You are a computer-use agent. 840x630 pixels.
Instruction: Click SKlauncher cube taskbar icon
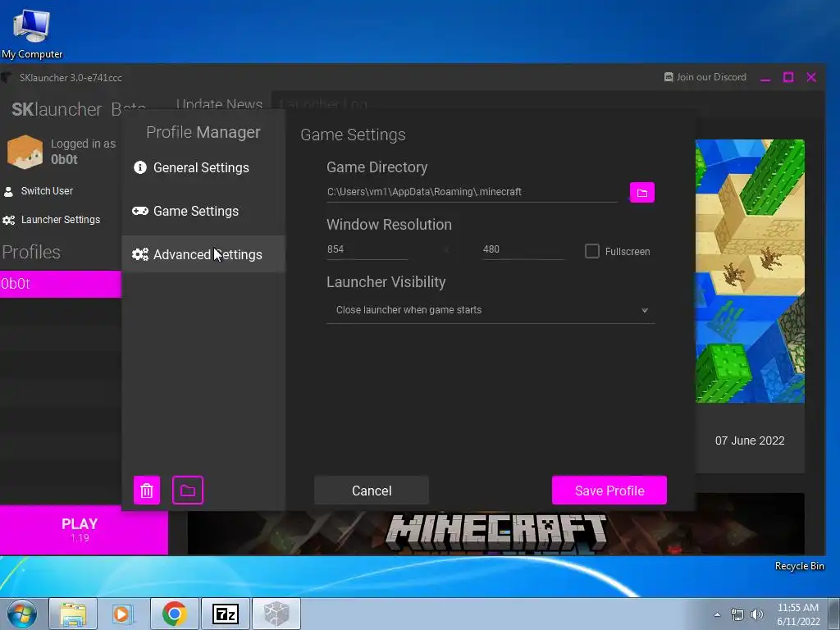point(276,614)
